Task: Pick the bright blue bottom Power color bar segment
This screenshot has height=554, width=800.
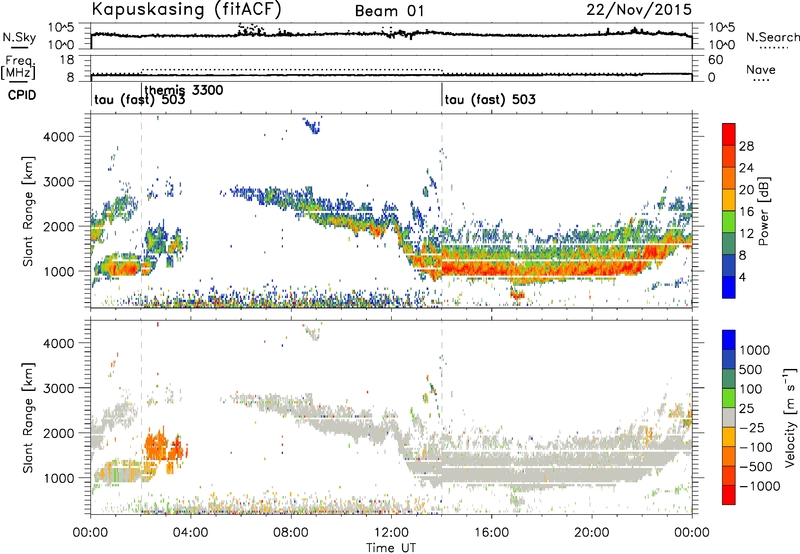Action: click(x=729, y=287)
